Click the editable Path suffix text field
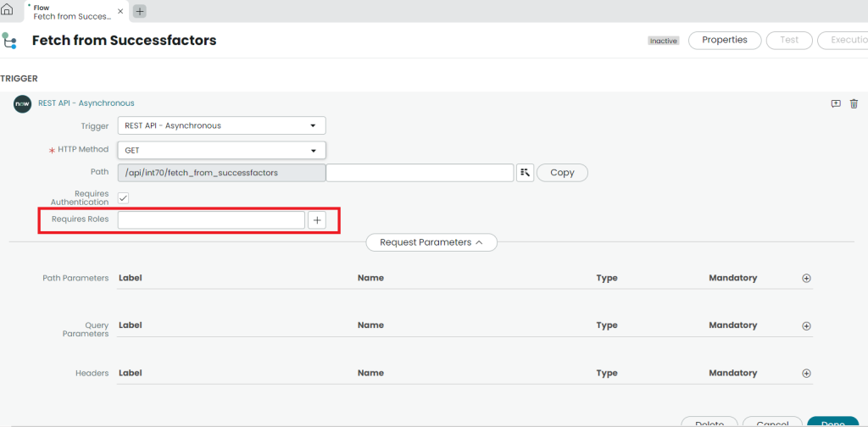The height and width of the screenshot is (427, 868). (420, 172)
